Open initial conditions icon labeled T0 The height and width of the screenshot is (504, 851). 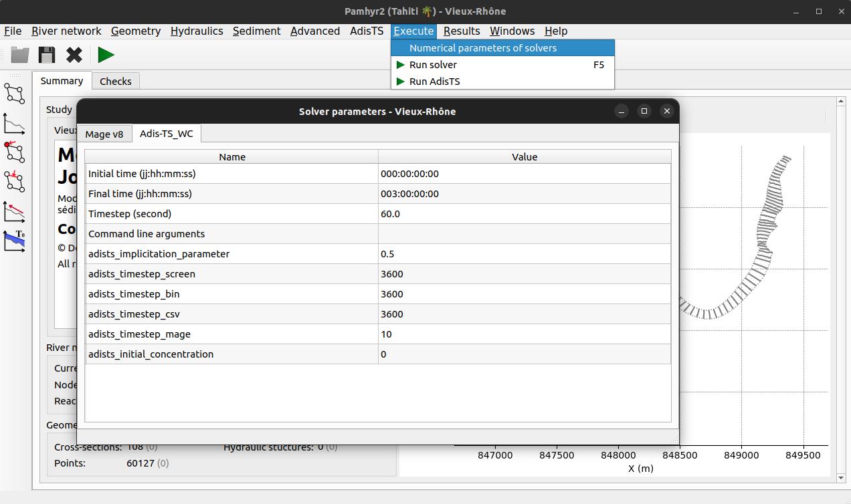15,241
